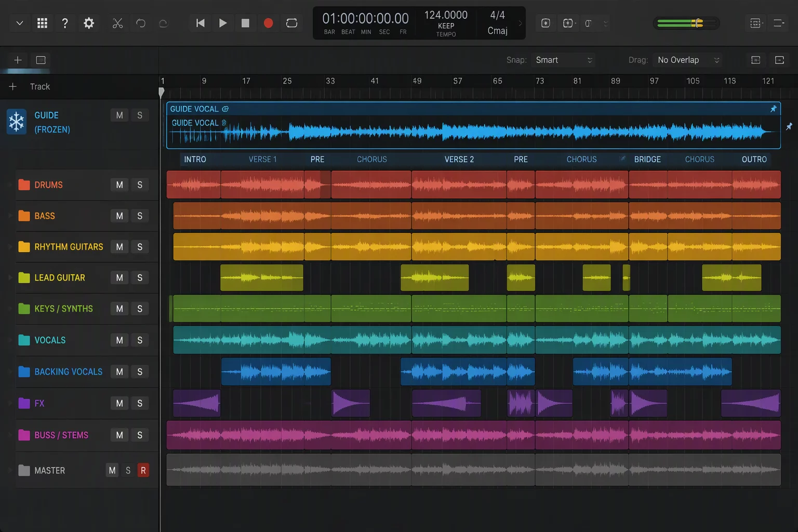Stop playback with the stop button

(245, 23)
